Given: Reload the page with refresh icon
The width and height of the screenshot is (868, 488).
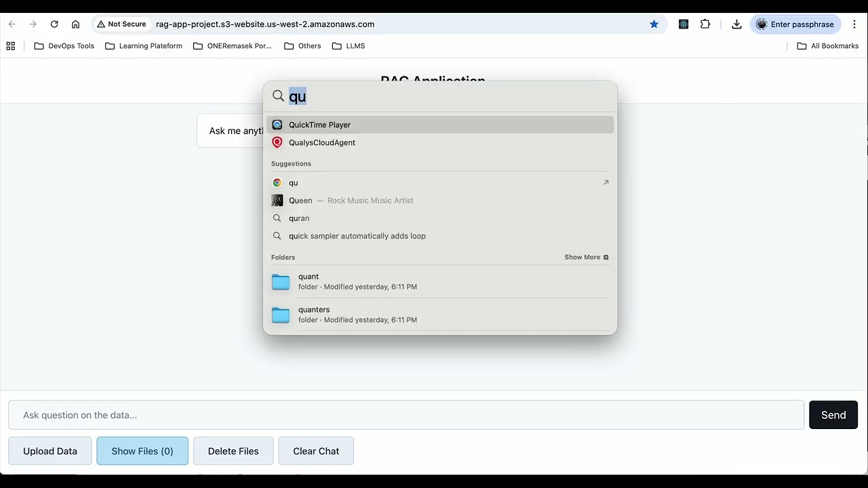Looking at the screenshot, I should (54, 24).
